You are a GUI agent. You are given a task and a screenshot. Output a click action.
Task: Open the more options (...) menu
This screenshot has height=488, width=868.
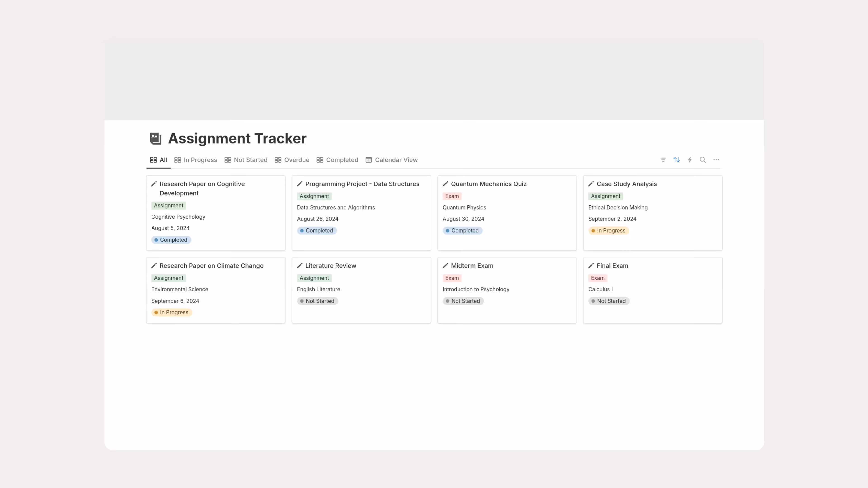pyautogui.click(x=716, y=160)
